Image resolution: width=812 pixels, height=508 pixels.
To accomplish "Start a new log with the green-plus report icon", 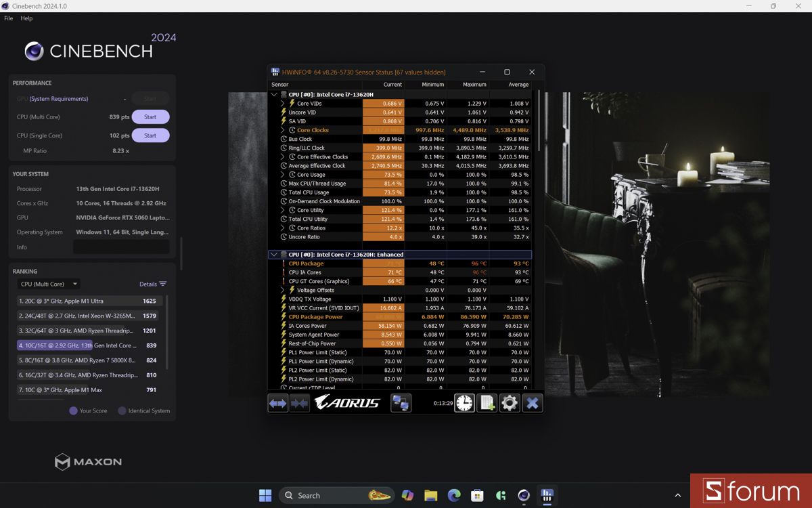I will 487,402.
